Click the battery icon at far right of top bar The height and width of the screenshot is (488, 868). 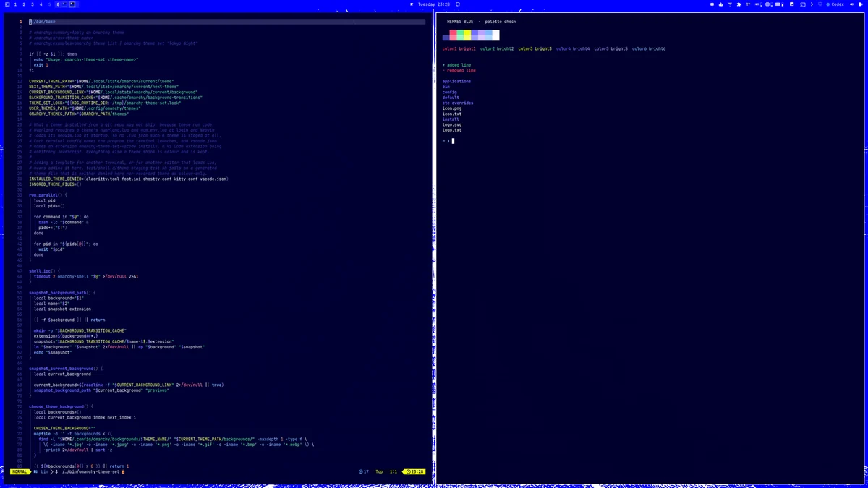860,4
